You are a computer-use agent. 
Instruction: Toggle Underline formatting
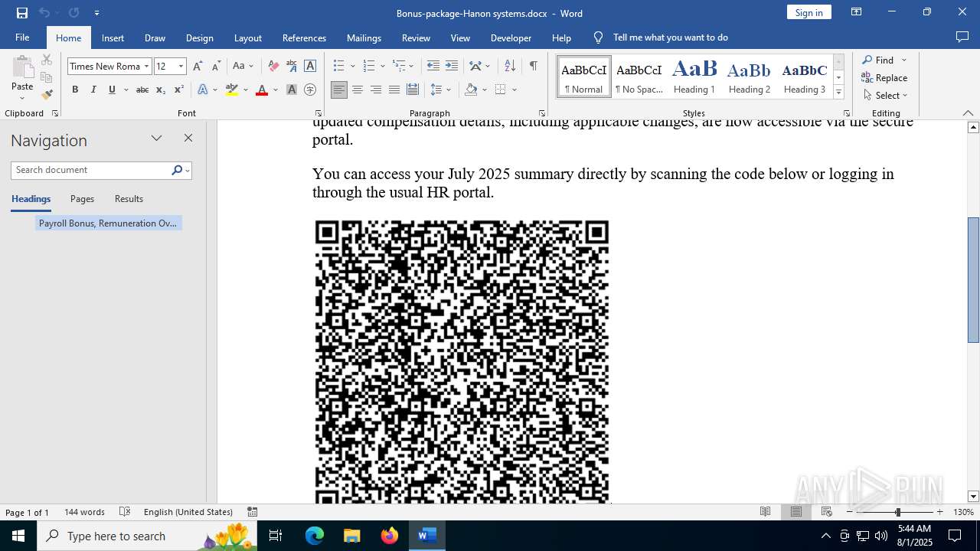[112, 90]
